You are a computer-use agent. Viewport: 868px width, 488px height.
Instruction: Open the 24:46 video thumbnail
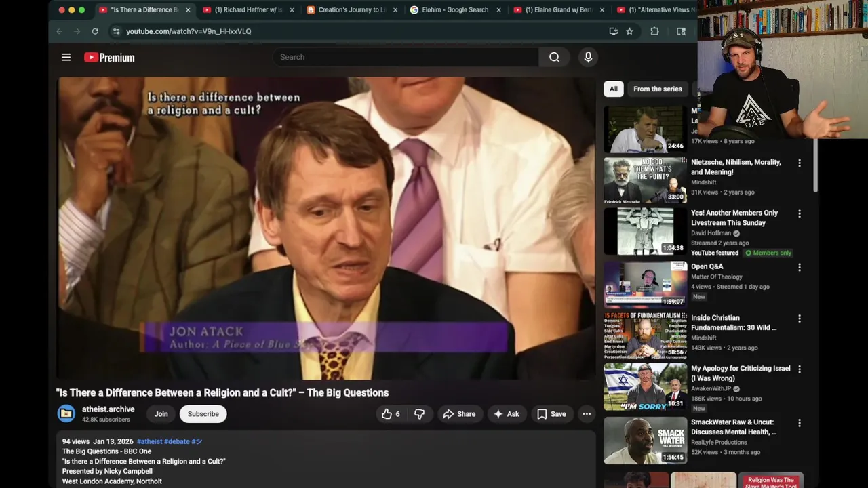(x=645, y=129)
